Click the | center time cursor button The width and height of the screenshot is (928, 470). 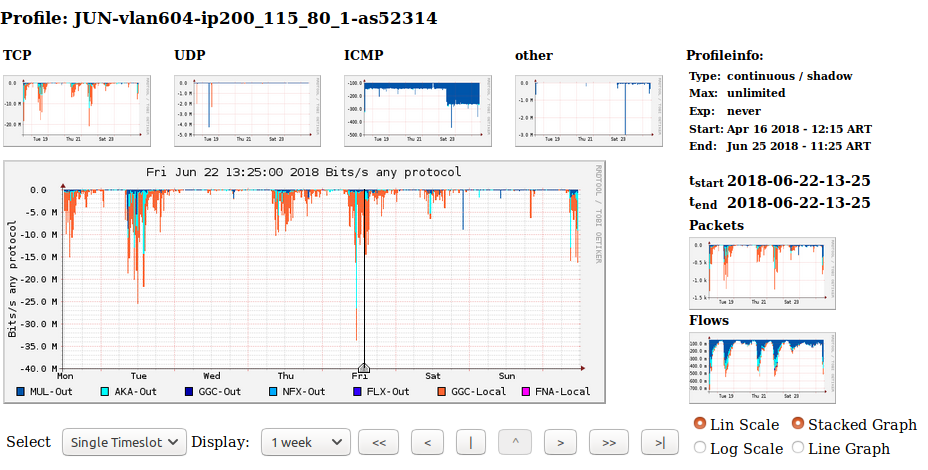471,442
